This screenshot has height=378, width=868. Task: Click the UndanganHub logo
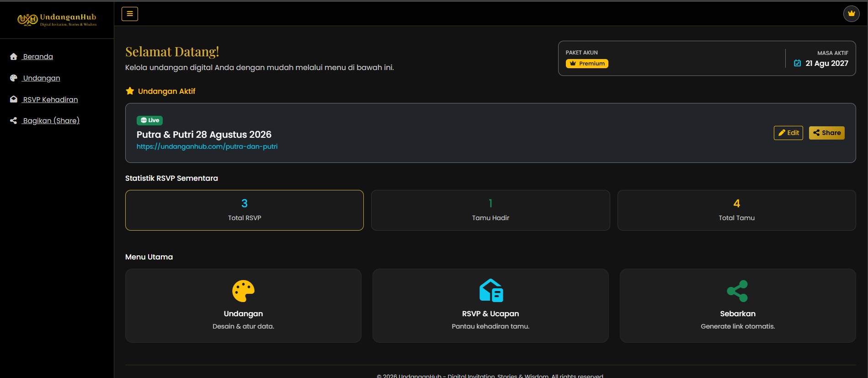coord(57,20)
